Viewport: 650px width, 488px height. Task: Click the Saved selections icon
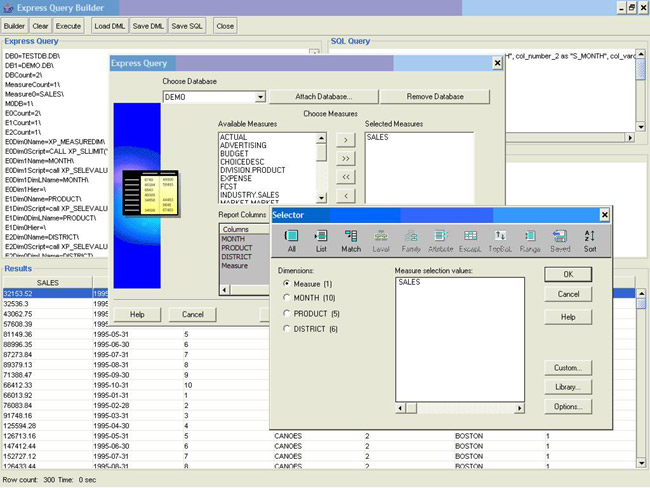tap(559, 240)
